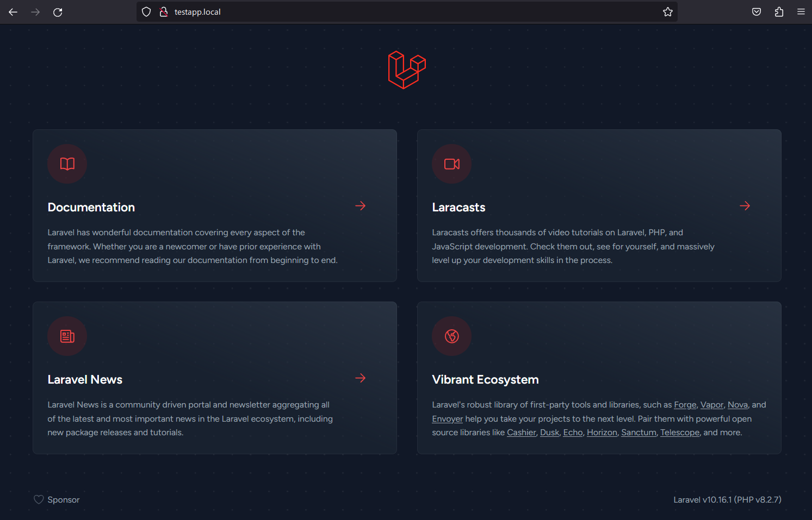812x520 pixels.
Task: Click the Laracasts description paragraph
Action: [573, 247]
